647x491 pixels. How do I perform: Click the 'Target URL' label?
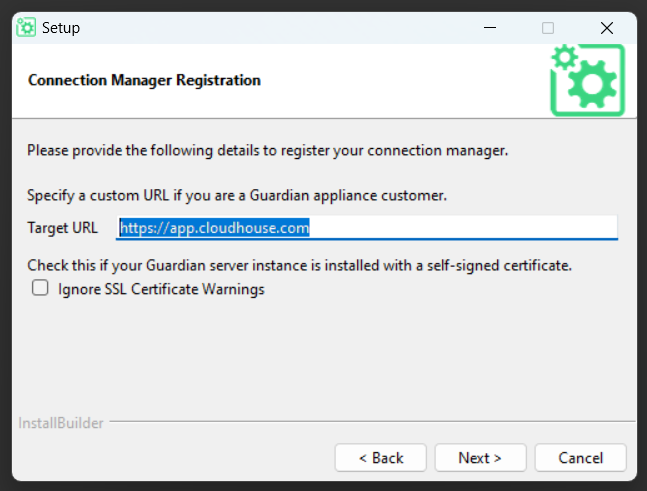coord(62,228)
